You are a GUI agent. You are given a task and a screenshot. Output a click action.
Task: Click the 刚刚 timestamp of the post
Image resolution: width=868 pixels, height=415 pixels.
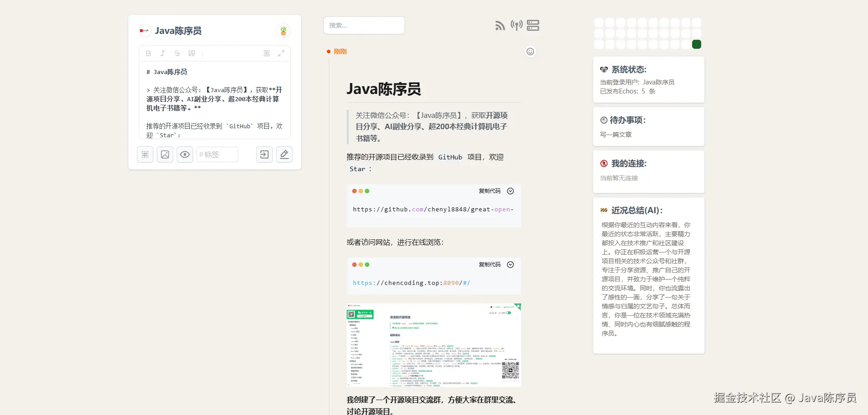[x=340, y=51]
